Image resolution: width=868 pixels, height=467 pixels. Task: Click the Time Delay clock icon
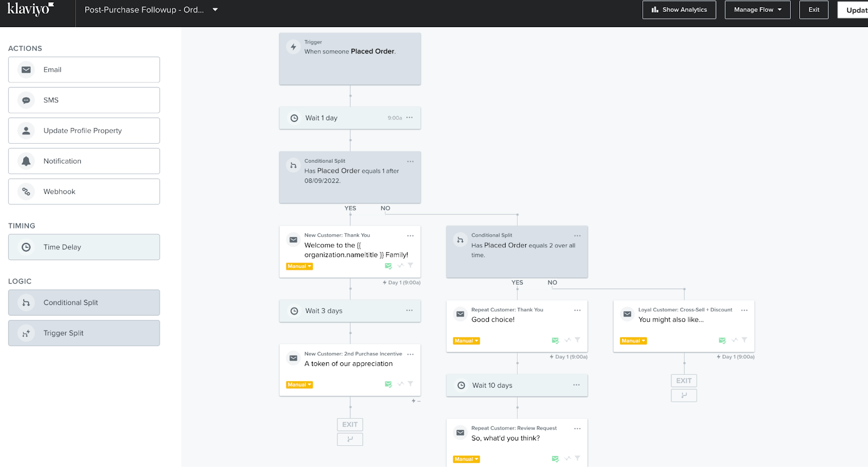26,247
